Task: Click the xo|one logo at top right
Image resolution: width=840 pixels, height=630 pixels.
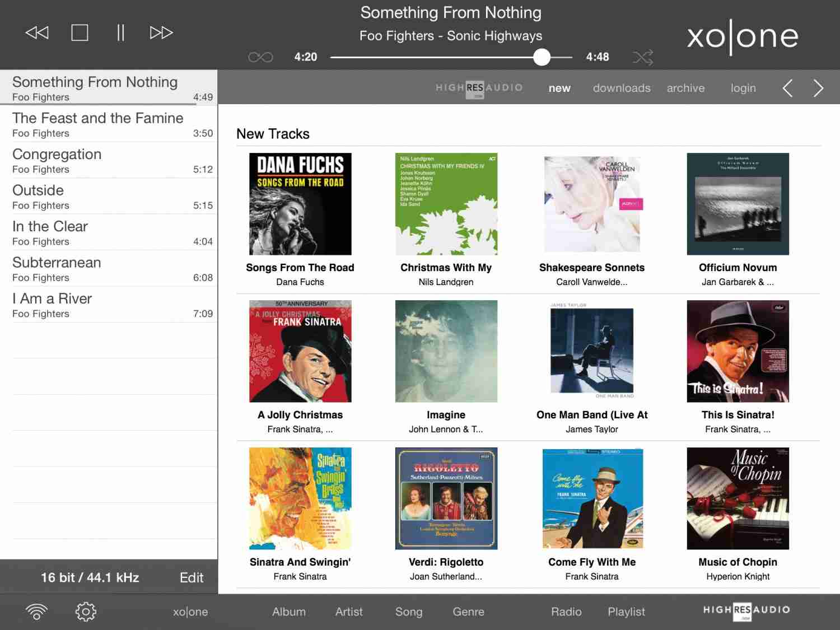Action: click(743, 36)
